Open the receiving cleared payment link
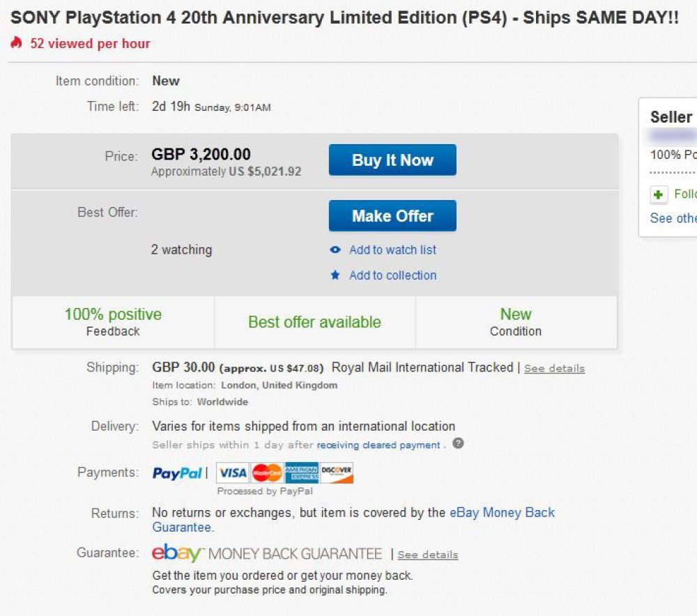This screenshot has height=616, width=697. 378,445
